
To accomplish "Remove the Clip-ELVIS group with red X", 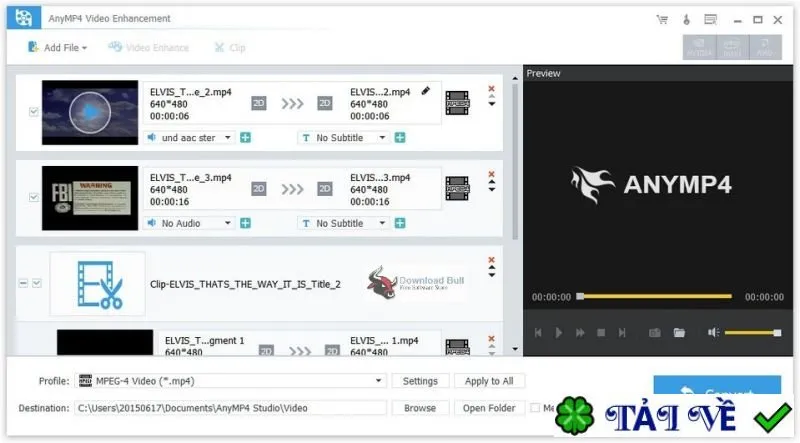I will pyautogui.click(x=491, y=260).
